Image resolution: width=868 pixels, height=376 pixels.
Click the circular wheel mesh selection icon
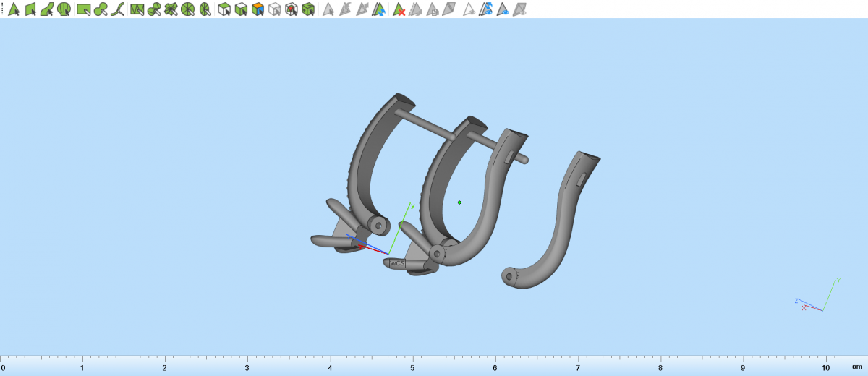tap(187, 9)
